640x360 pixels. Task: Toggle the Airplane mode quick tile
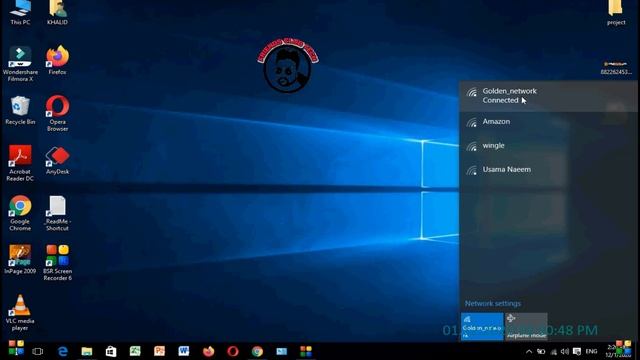click(x=526, y=327)
